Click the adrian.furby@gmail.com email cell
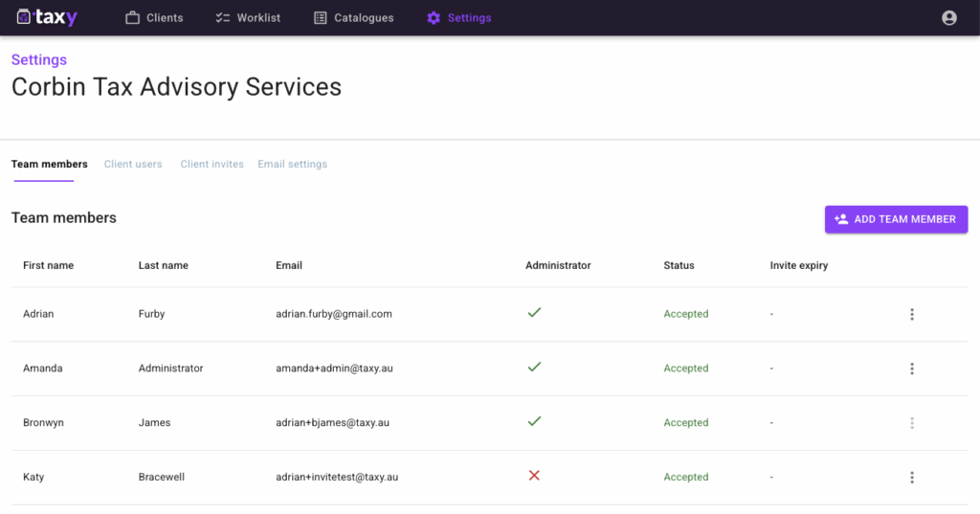Image resolution: width=980 pixels, height=514 pixels. [x=334, y=314]
